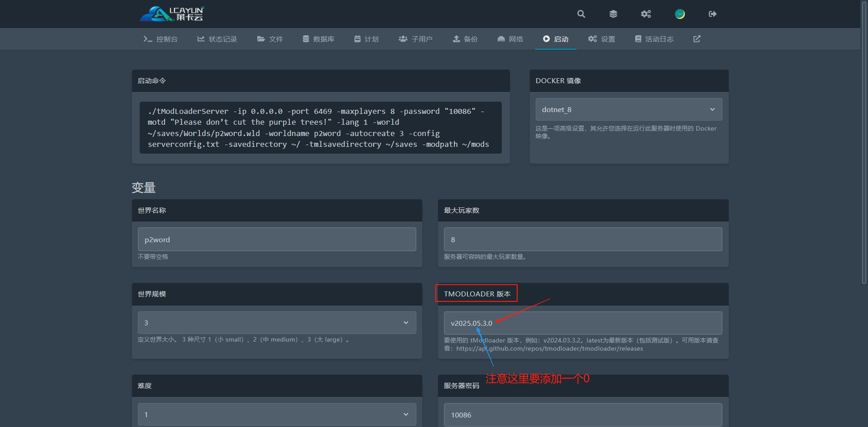Click the 世界规模 panel heading
The height and width of the screenshot is (427, 868).
tap(152, 294)
